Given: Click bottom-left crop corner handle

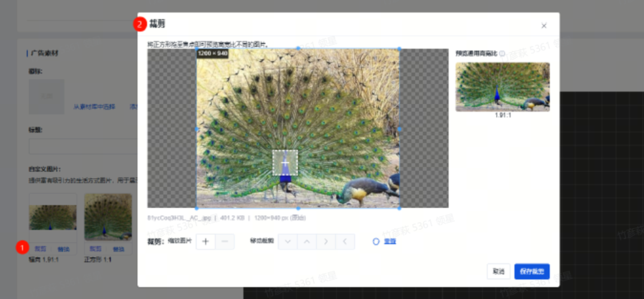Looking at the screenshot, I should pos(197,208).
